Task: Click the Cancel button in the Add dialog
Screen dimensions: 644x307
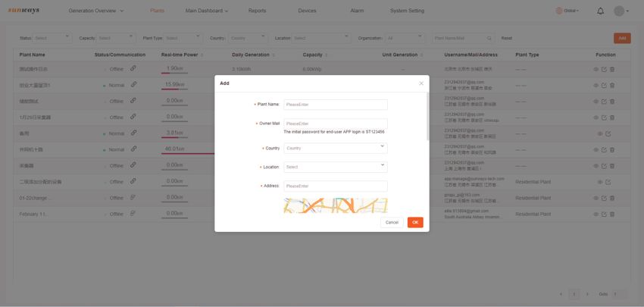Action: pyautogui.click(x=392, y=222)
